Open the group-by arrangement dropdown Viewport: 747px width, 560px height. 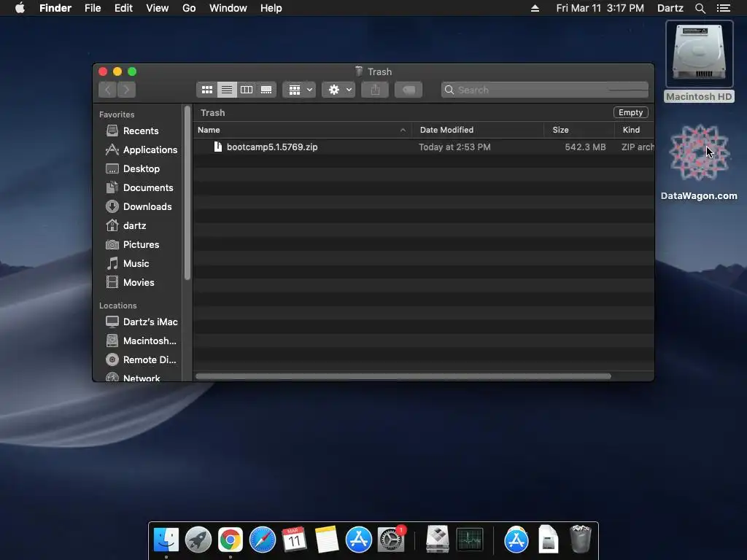(x=300, y=90)
